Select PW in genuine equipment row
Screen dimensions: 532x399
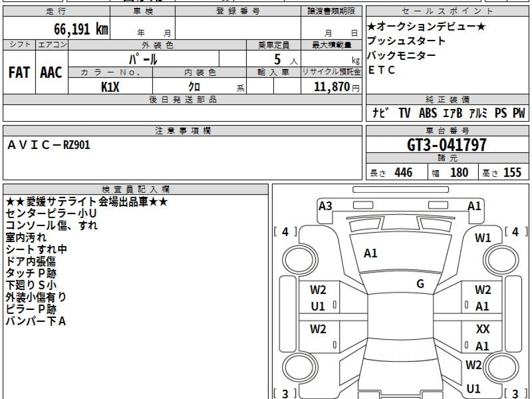pyautogui.click(x=519, y=113)
